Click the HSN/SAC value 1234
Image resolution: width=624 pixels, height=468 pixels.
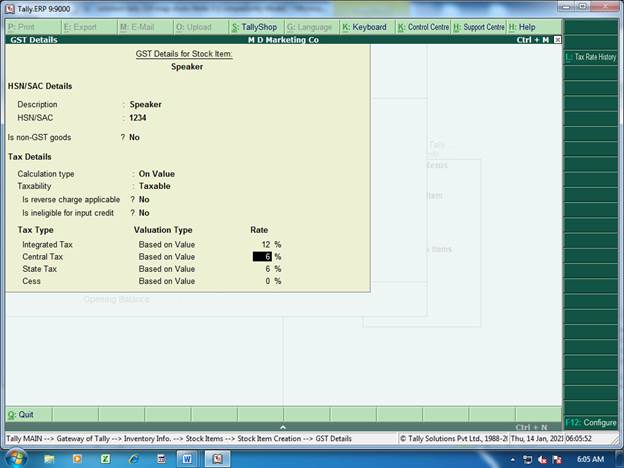138,118
